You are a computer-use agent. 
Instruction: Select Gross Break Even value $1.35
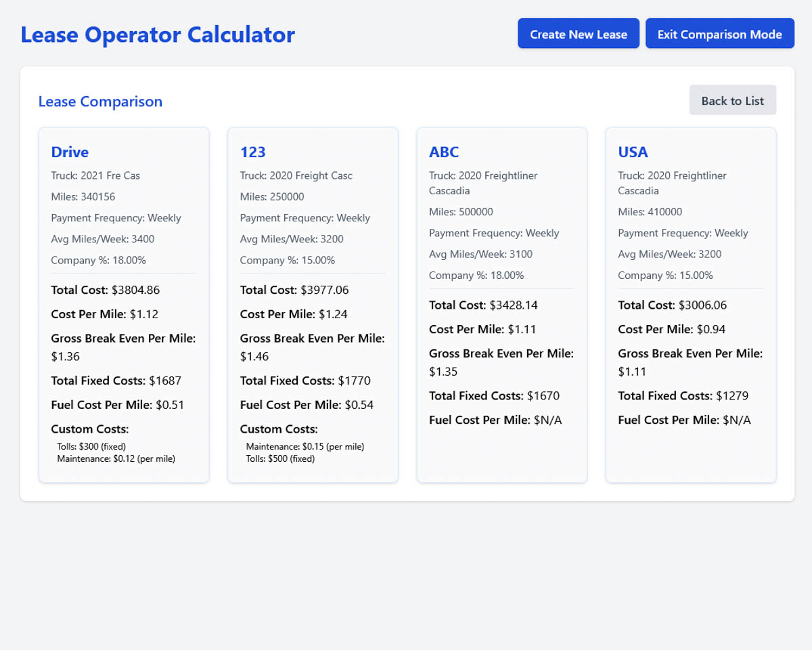click(x=443, y=371)
